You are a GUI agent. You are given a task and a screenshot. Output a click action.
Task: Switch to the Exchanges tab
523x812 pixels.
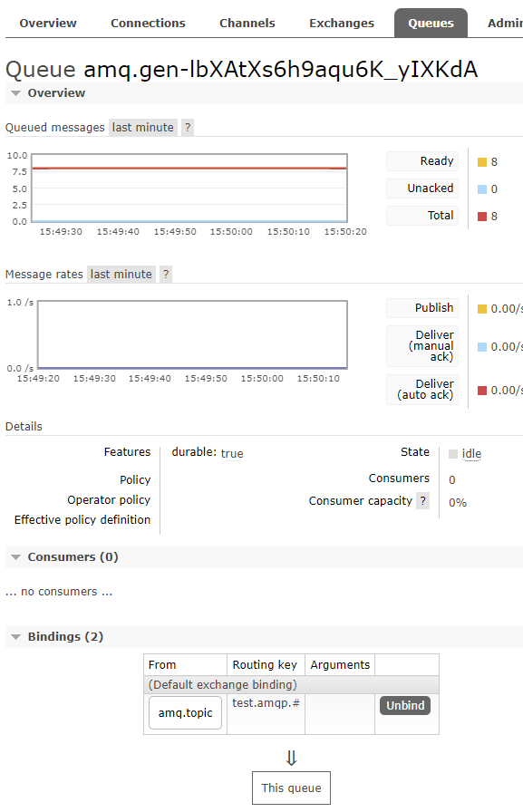tap(342, 24)
